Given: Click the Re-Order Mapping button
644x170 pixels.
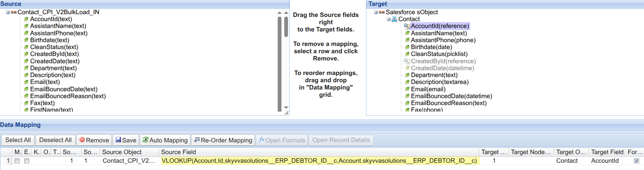Looking at the screenshot, I should [223, 140].
